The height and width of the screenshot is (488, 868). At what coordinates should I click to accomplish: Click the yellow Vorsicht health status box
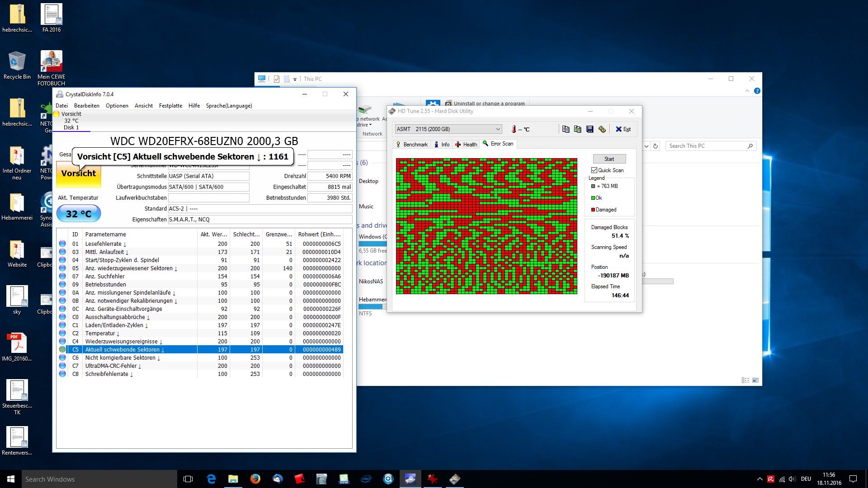pos(79,174)
